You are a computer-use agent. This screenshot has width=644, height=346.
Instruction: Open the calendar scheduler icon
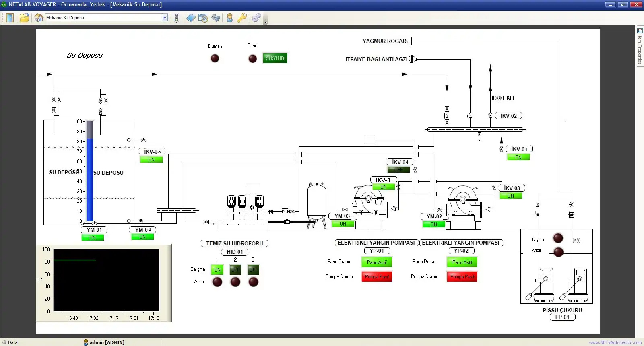[x=203, y=18]
